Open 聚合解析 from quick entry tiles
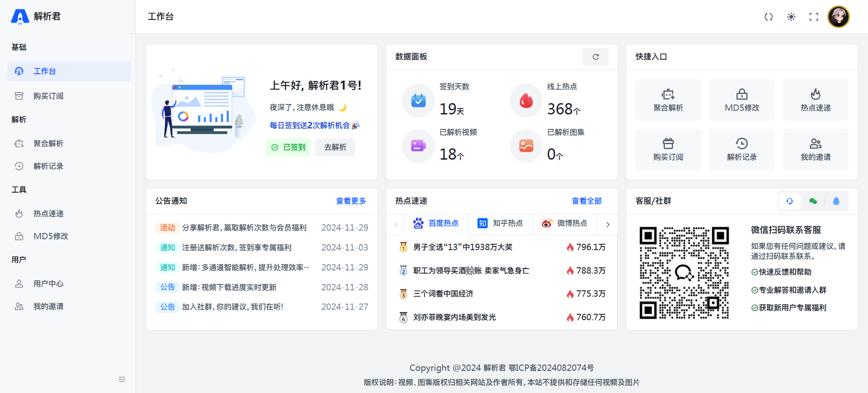 (x=668, y=100)
